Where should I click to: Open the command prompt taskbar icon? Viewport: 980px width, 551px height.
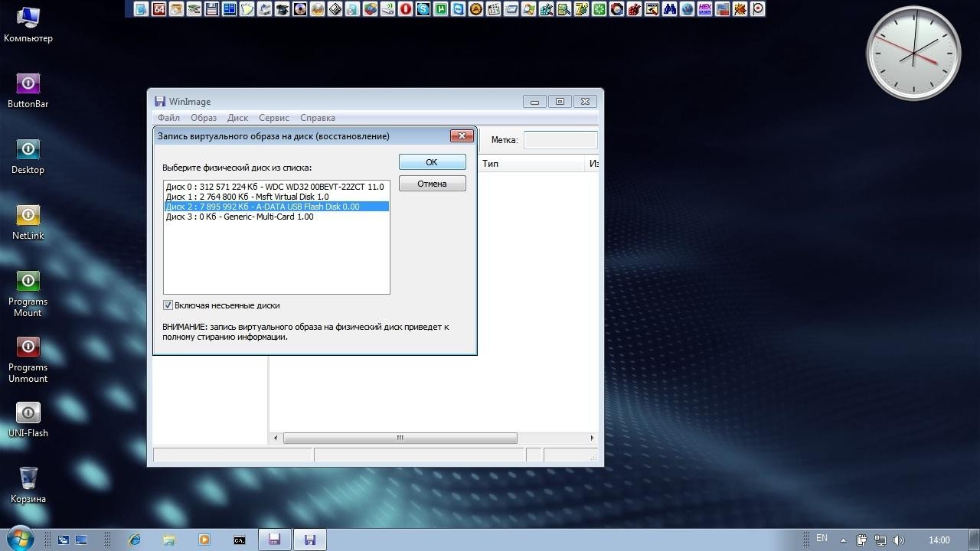(x=239, y=540)
